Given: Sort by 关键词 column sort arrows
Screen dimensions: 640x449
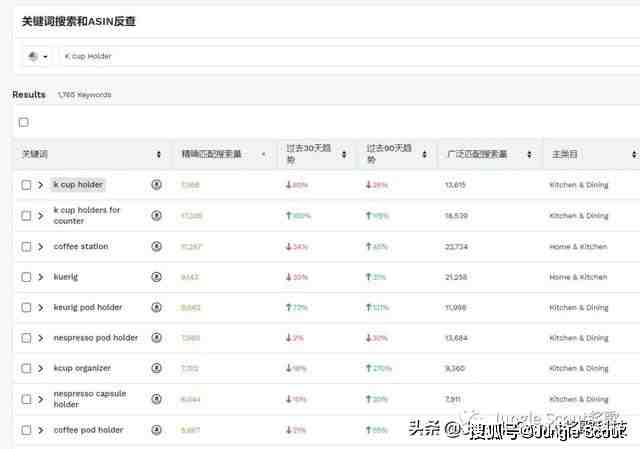Looking at the screenshot, I should click(x=159, y=154).
